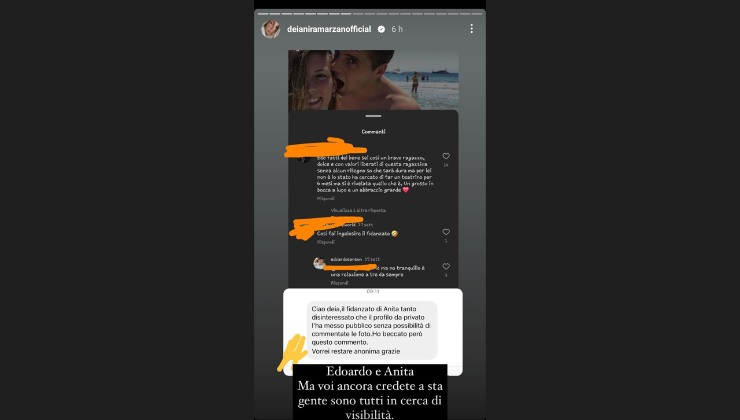Pull the comments sheet drag handle
Viewport: 740px width, 420px height.
[373, 116]
